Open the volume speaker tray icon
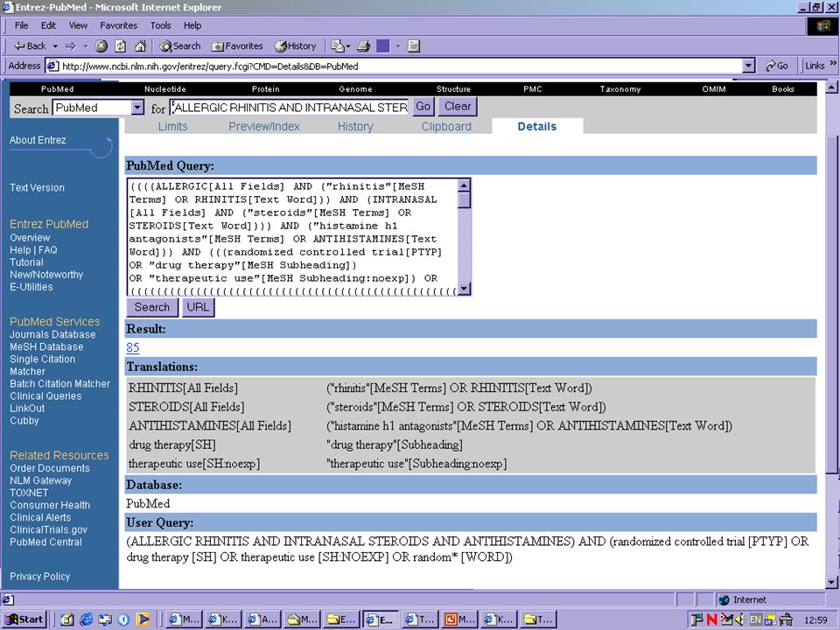 tap(739, 619)
